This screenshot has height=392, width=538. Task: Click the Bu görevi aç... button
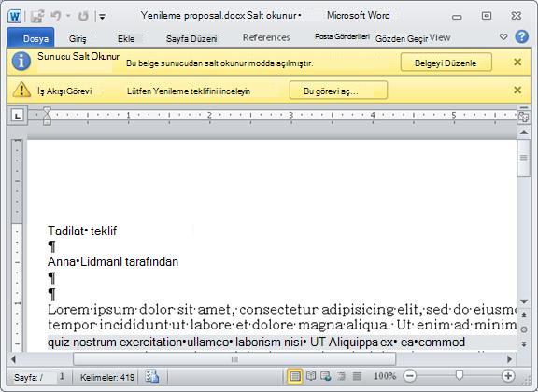[338, 91]
